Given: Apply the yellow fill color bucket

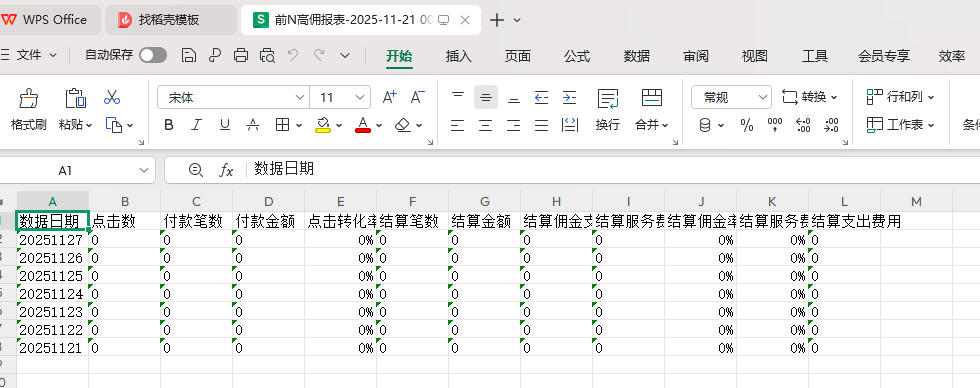Looking at the screenshot, I should click(x=322, y=125).
